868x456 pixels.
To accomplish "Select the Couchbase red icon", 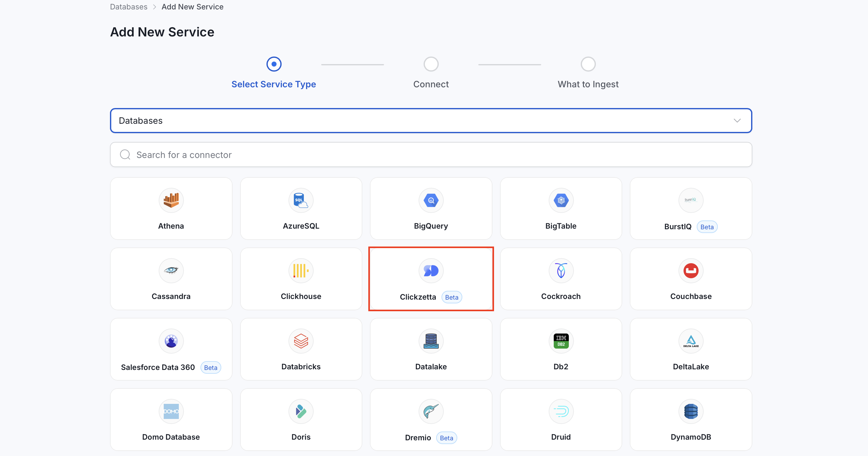I will click(691, 271).
